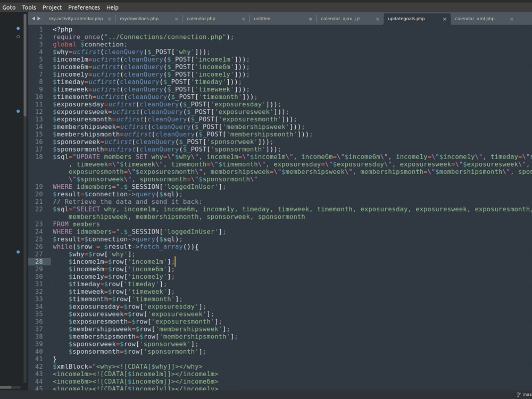Close the calendar.php tab

(243, 19)
